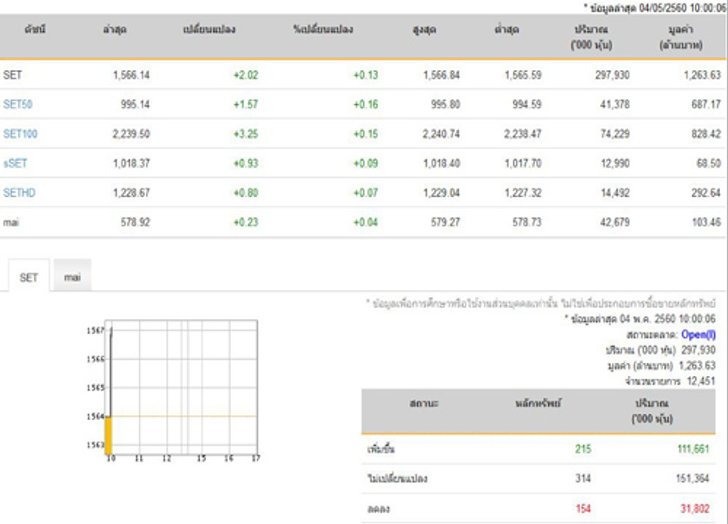Viewport: 728px width, 524px height.
Task: Click unchanged securities count 314
Action: coord(583,478)
